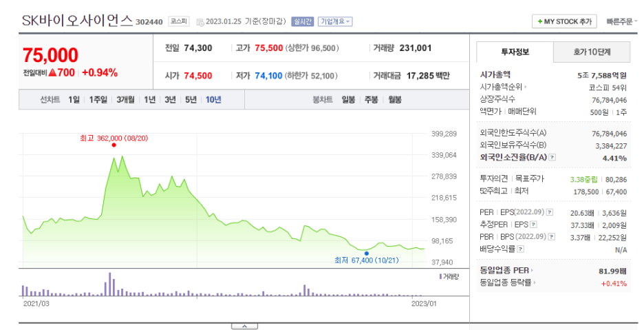Click the 목표주가 value 80,286
The image size is (644, 330).
pyautogui.click(x=616, y=179)
